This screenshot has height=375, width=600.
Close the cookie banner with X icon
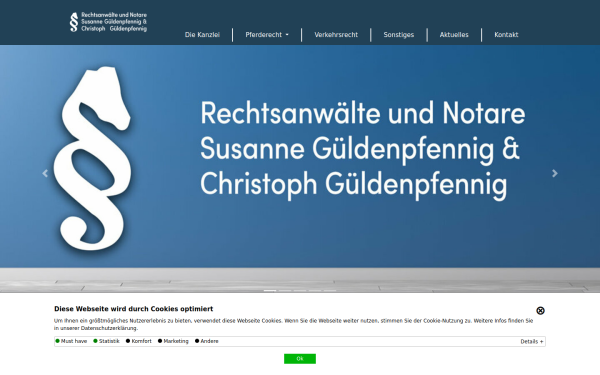tap(540, 311)
